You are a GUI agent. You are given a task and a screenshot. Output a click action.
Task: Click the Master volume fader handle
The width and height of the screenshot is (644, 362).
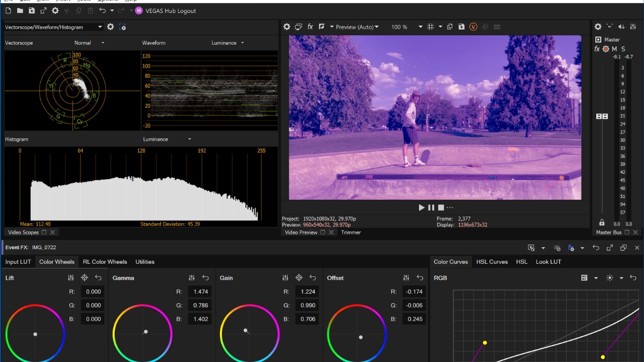click(x=602, y=116)
